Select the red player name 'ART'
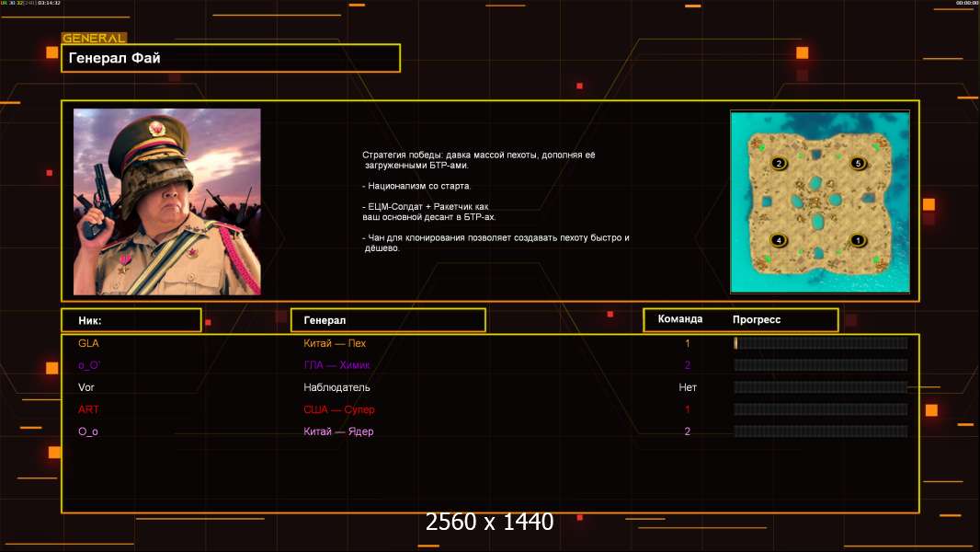 pos(88,409)
